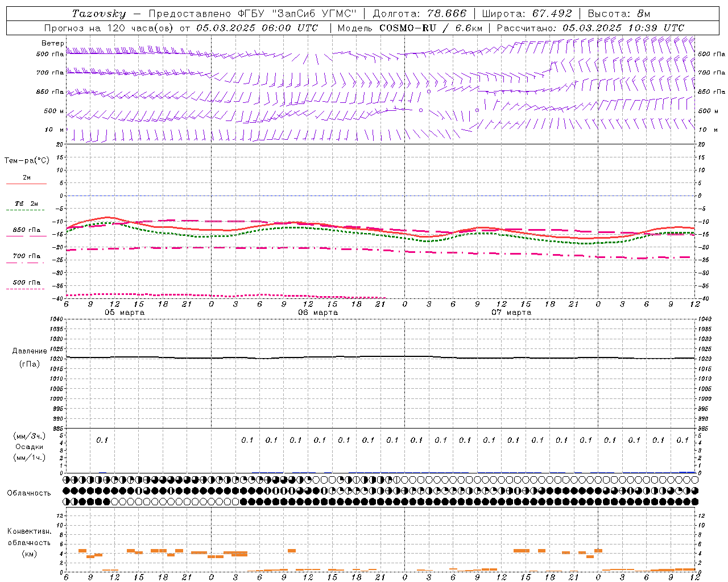The width and height of the screenshot is (728, 582).
Task: Click the Долгота: 78.666 longitude value
Action: click(x=419, y=14)
